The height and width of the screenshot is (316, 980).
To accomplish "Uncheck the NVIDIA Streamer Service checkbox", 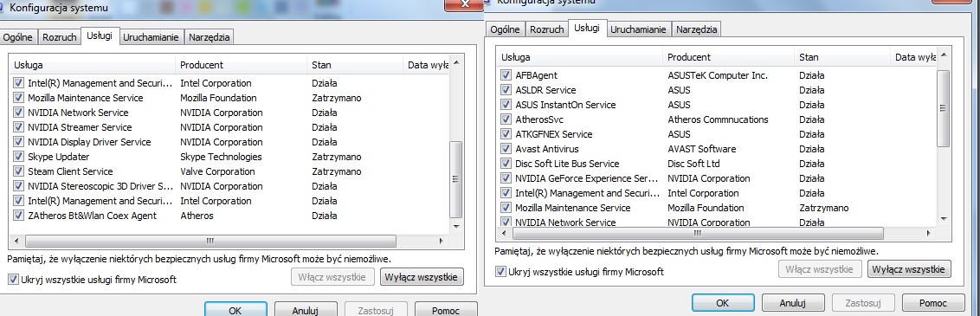I will coord(18,127).
